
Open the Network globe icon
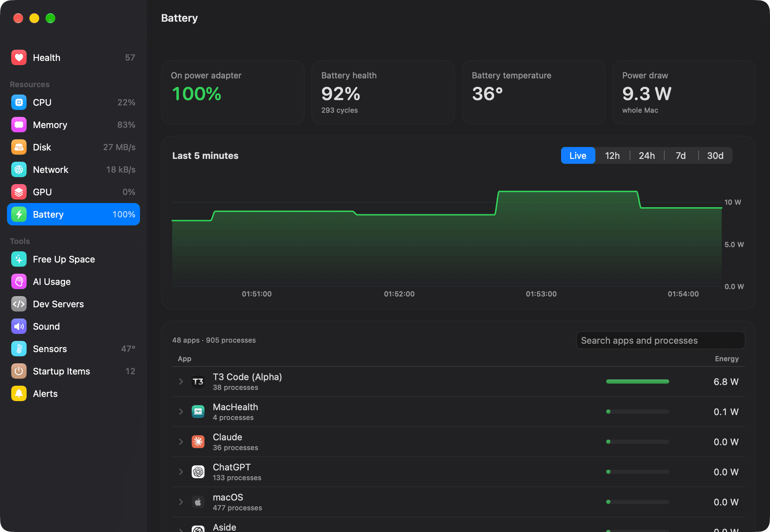pyautogui.click(x=19, y=169)
